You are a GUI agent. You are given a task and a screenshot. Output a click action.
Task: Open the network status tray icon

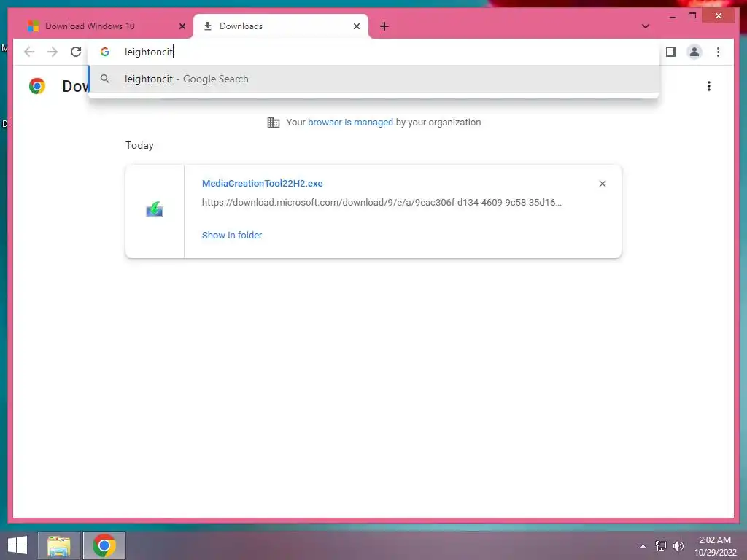[660, 545]
